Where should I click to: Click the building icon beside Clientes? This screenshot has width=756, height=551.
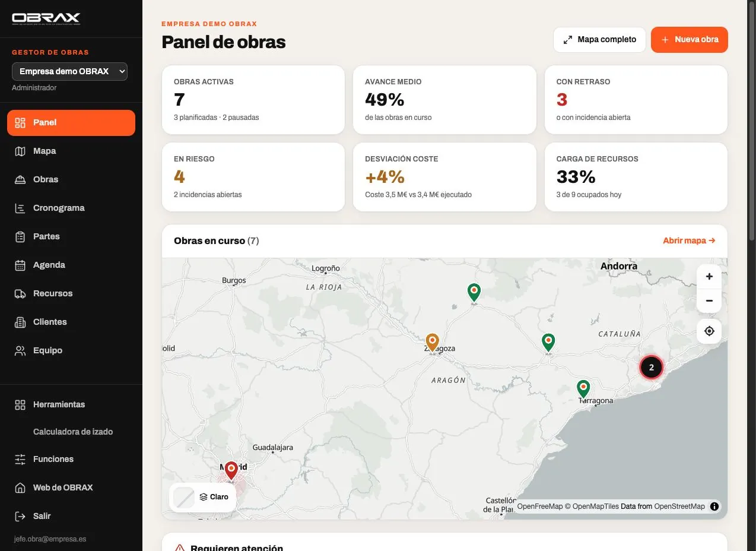point(20,322)
